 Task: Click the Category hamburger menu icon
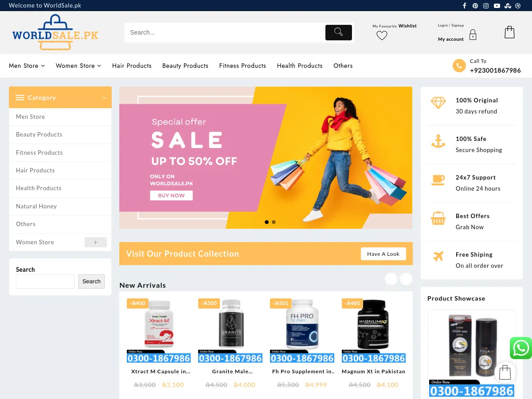pyautogui.click(x=20, y=98)
